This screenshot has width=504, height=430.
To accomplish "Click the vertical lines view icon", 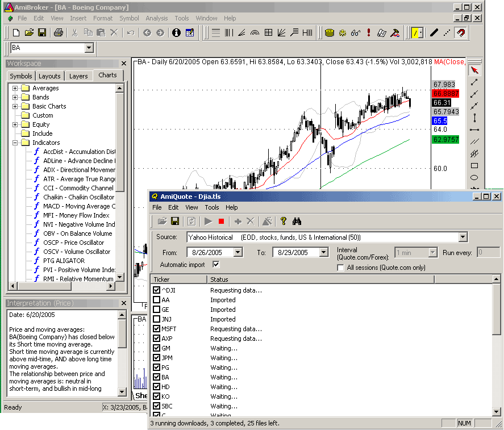I will click(228, 32).
